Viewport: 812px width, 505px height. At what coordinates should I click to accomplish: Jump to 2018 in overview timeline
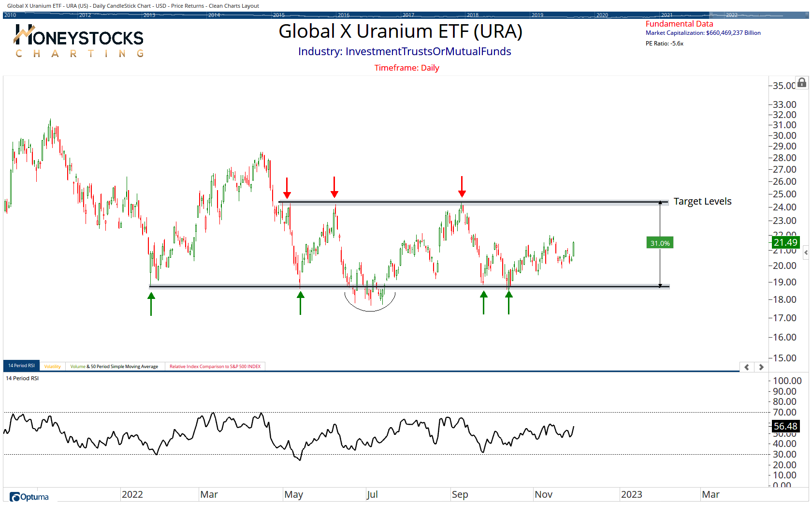(x=473, y=15)
